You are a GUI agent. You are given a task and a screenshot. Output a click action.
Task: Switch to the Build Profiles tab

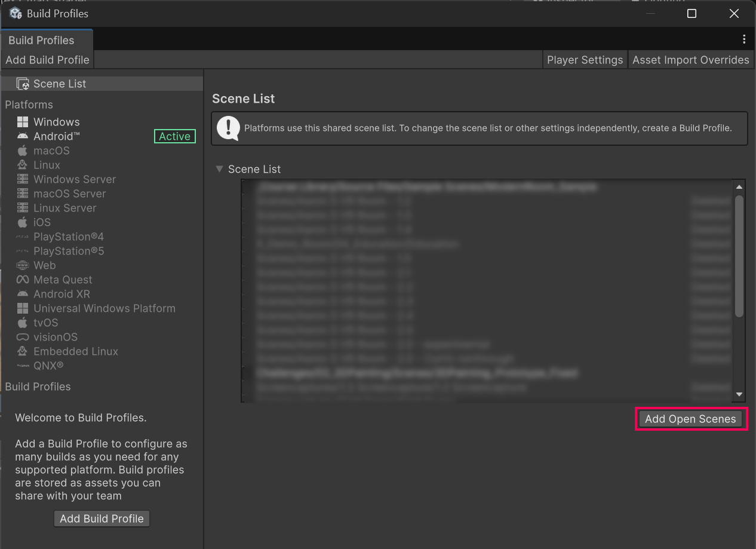[42, 40]
